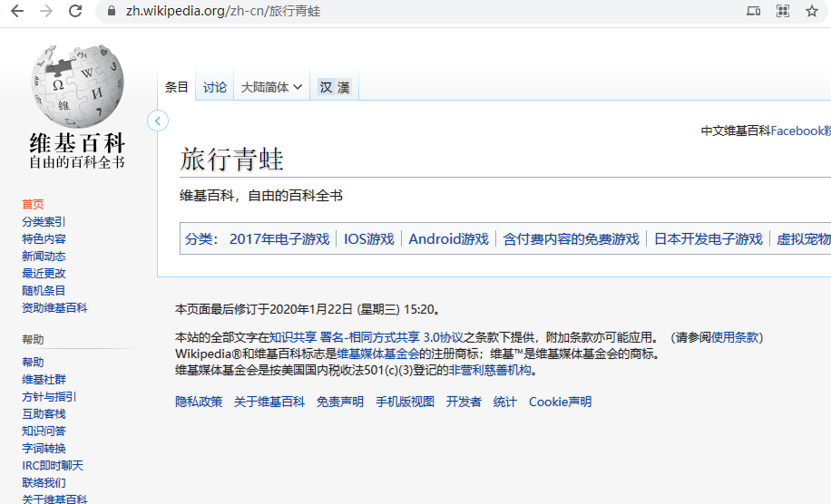
Task: Open 维基社群 in the sidebar
Action: click(44, 380)
